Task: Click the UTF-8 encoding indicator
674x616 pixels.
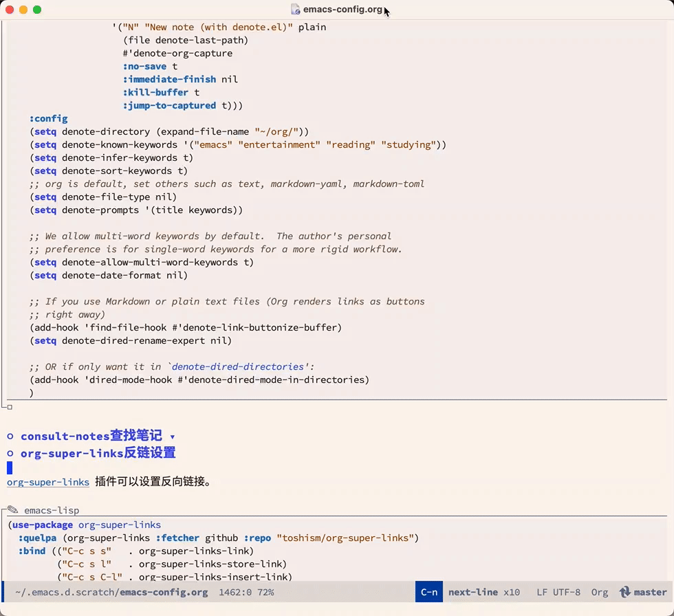Action: pyautogui.click(x=567, y=593)
